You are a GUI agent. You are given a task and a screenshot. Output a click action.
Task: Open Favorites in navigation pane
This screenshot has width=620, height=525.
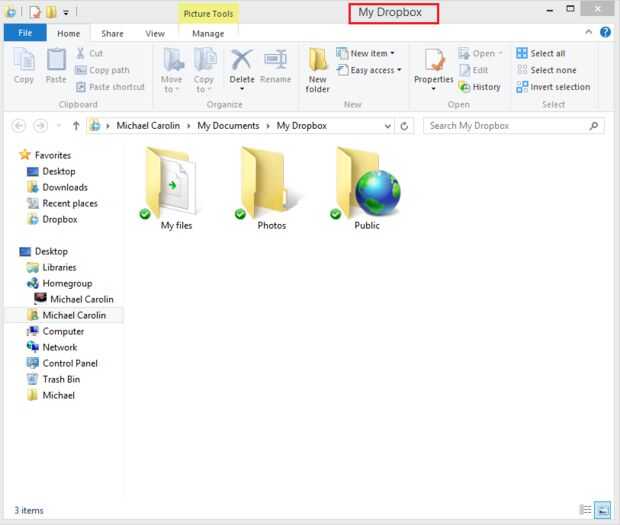tap(45, 155)
